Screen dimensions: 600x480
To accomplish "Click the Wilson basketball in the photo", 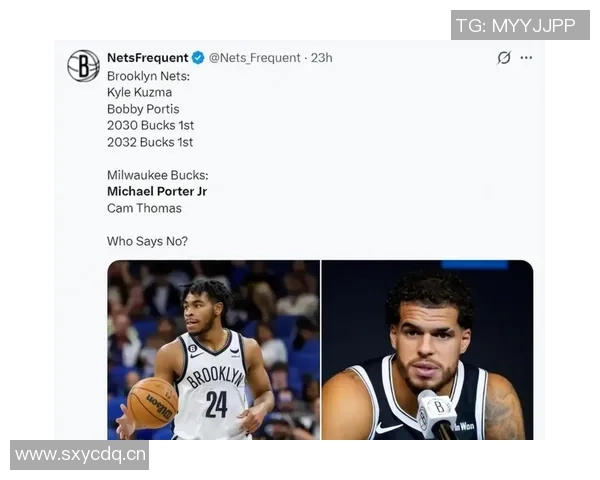I will pos(153,403).
